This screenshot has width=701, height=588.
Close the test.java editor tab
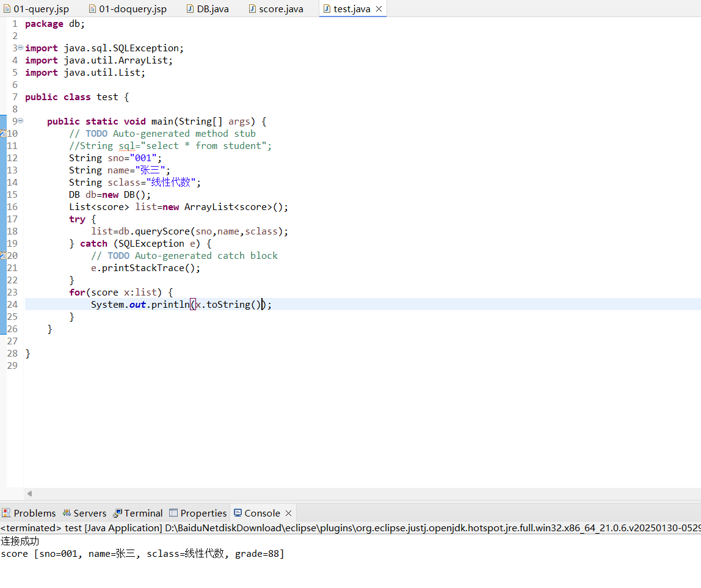(x=379, y=9)
